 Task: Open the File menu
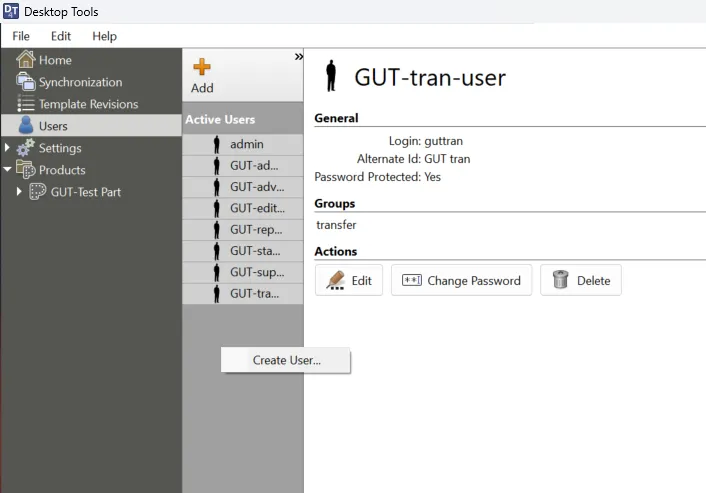[21, 36]
